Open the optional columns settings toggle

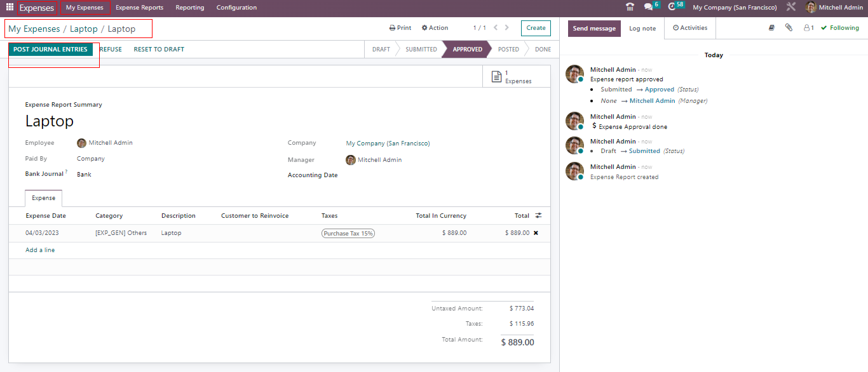538,216
